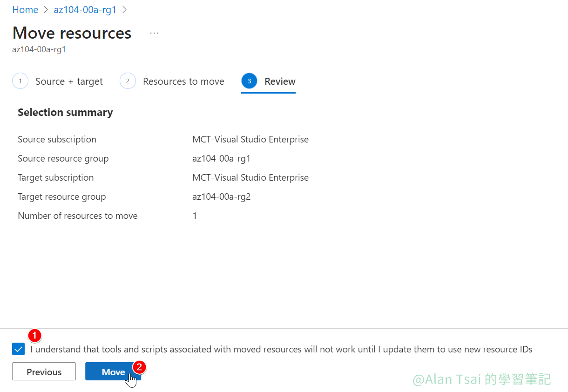Click the 'I understand that tools and scripts' label
568x392 pixels.
coord(281,349)
